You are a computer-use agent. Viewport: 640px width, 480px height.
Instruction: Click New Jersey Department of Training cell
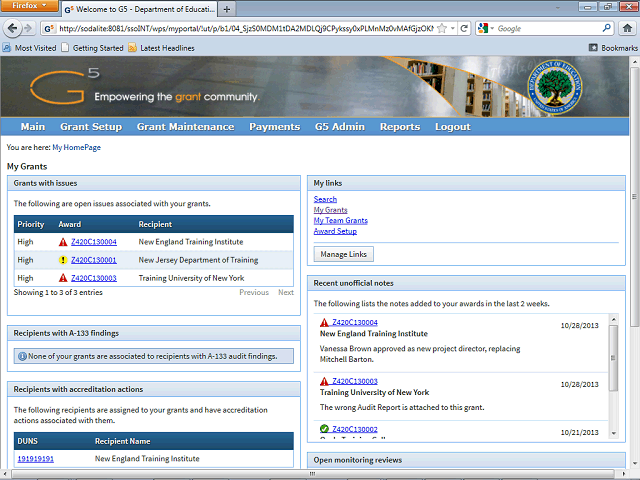coord(198,260)
